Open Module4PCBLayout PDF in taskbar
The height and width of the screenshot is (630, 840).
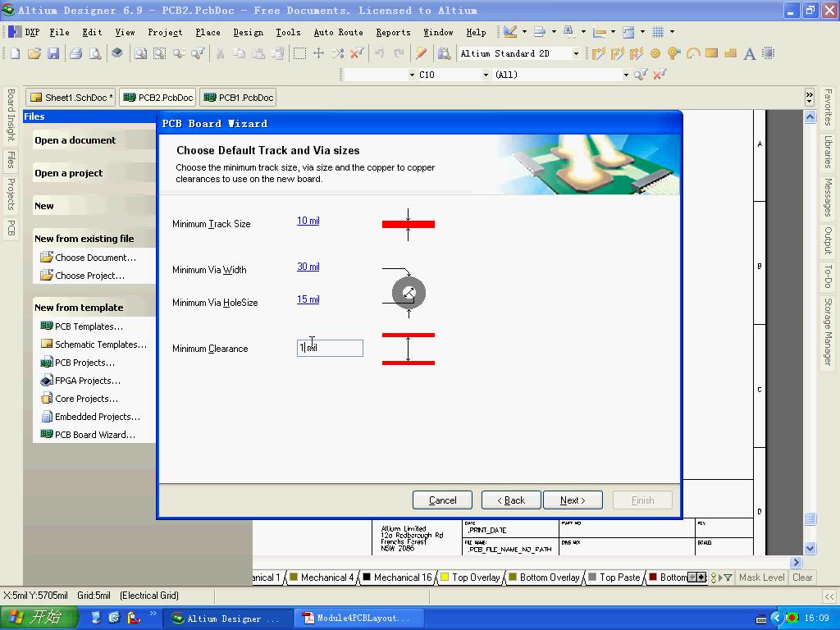(x=358, y=619)
